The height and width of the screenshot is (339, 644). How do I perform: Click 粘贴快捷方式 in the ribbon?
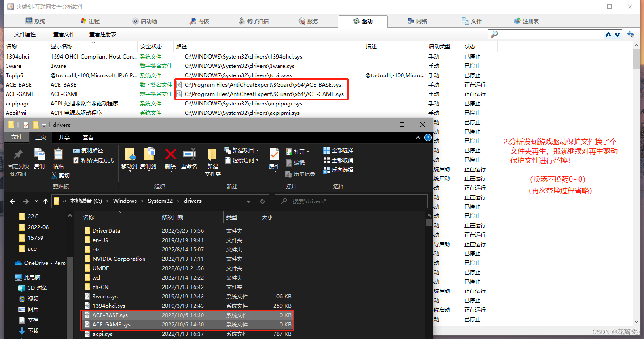point(93,160)
